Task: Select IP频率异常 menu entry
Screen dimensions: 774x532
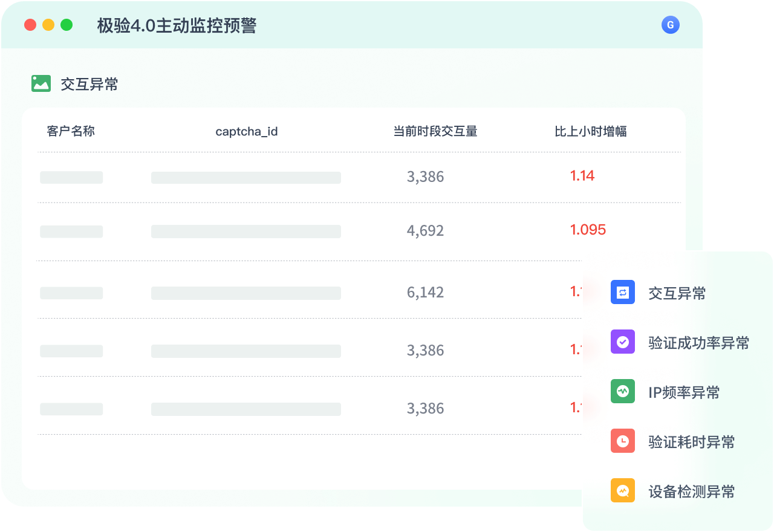Action: click(684, 393)
